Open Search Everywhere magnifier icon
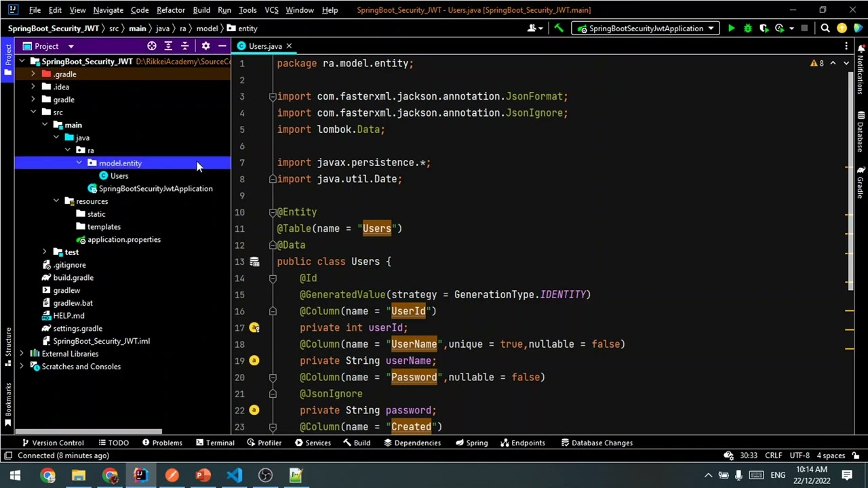 (825, 28)
